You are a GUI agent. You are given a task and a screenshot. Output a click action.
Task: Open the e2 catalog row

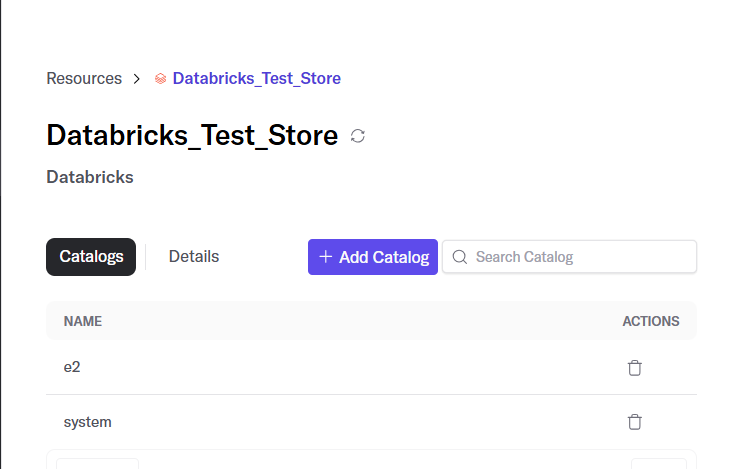pos(371,367)
